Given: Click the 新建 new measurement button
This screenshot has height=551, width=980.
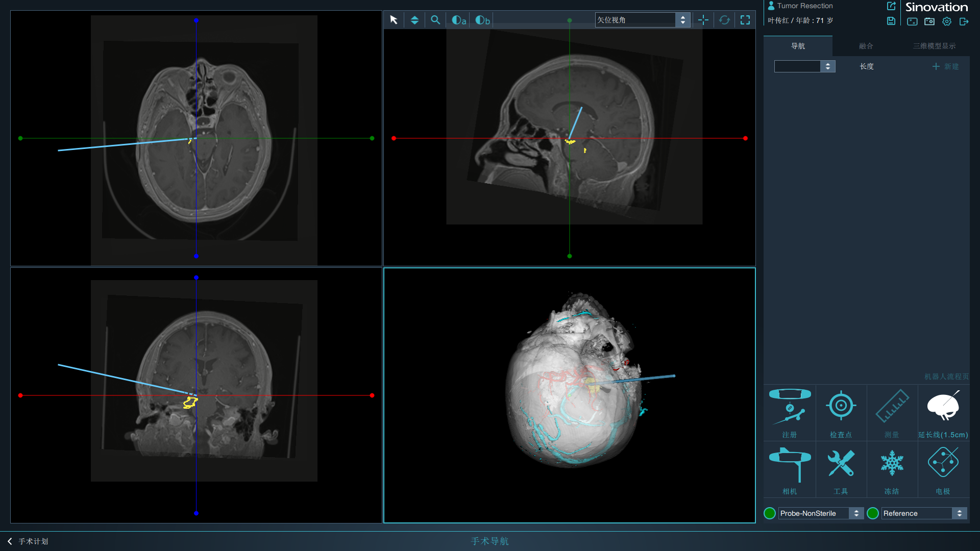Looking at the screenshot, I should [946, 66].
